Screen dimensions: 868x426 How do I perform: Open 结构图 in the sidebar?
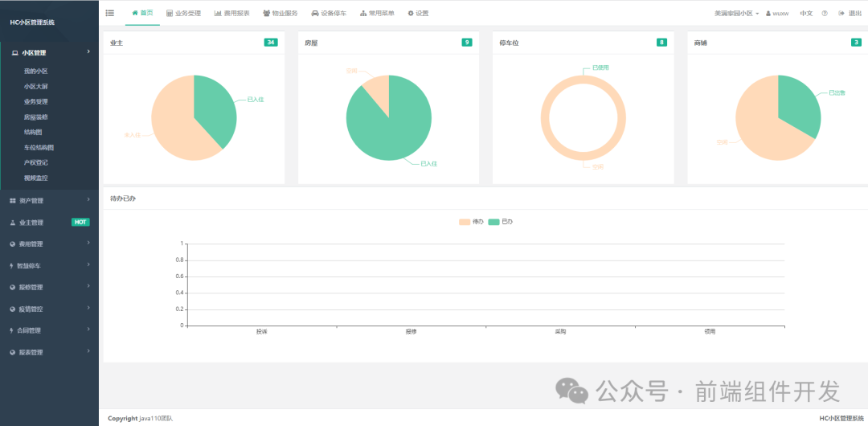[33, 133]
